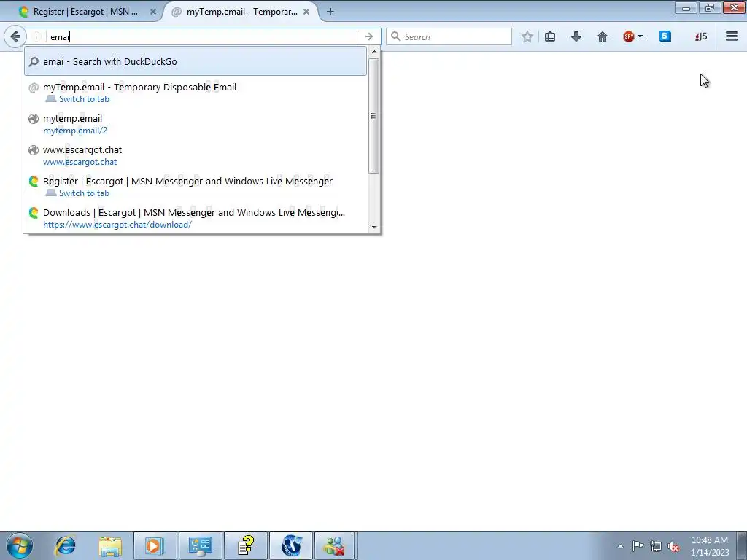Image resolution: width=747 pixels, height=560 pixels.
Task: Open the Downloads arrow icon
Action: click(x=576, y=36)
